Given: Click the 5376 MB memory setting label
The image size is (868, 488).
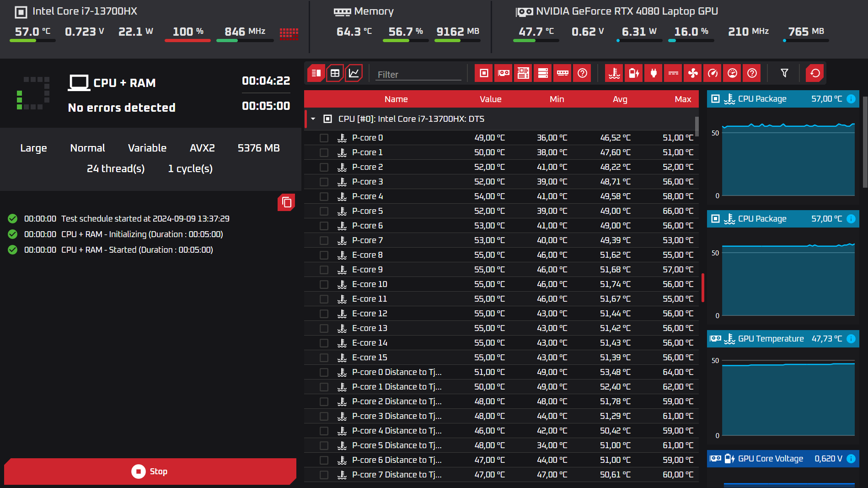Looking at the screenshot, I should coord(258,148).
